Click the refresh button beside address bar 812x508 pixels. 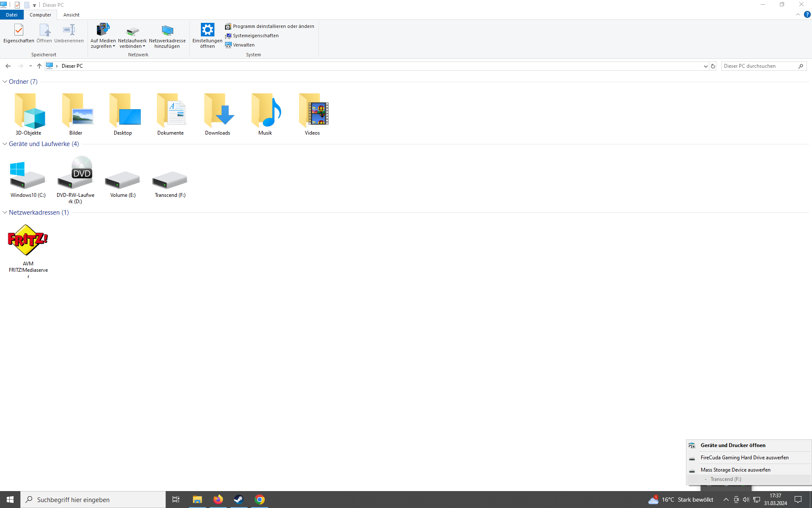click(713, 66)
